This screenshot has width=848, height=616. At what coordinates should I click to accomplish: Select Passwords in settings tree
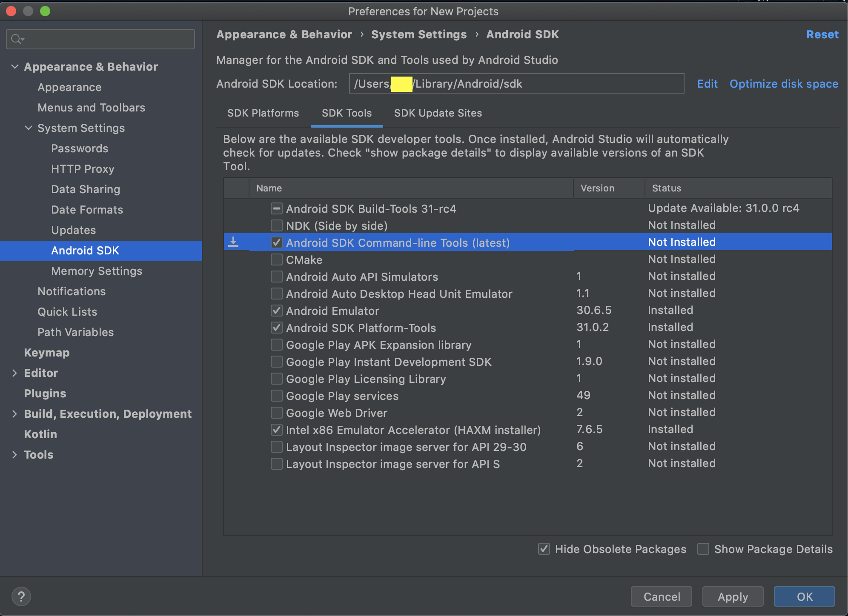pyautogui.click(x=80, y=148)
